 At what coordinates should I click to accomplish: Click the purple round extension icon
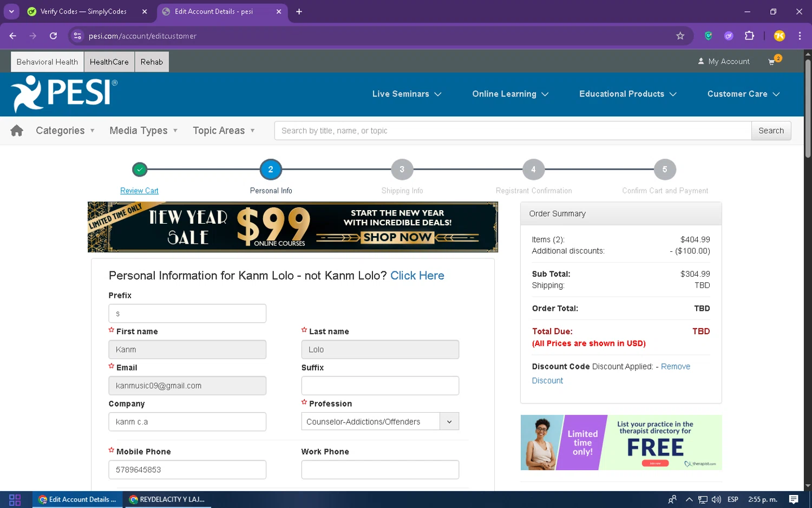pyautogui.click(x=729, y=36)
